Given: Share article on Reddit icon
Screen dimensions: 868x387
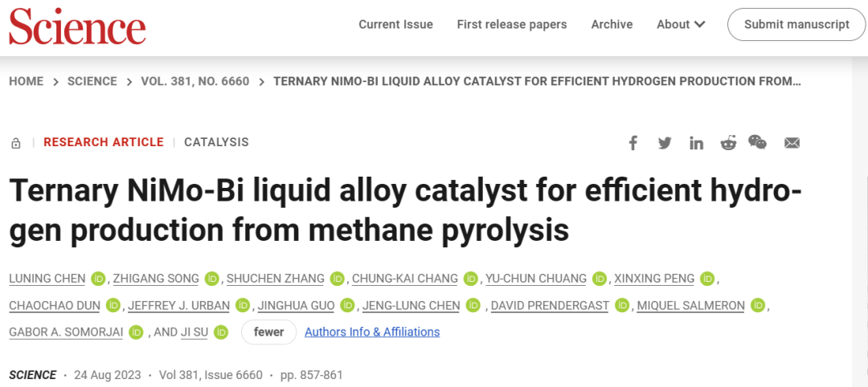Looking at the screenshot, I should coord(728,143).
